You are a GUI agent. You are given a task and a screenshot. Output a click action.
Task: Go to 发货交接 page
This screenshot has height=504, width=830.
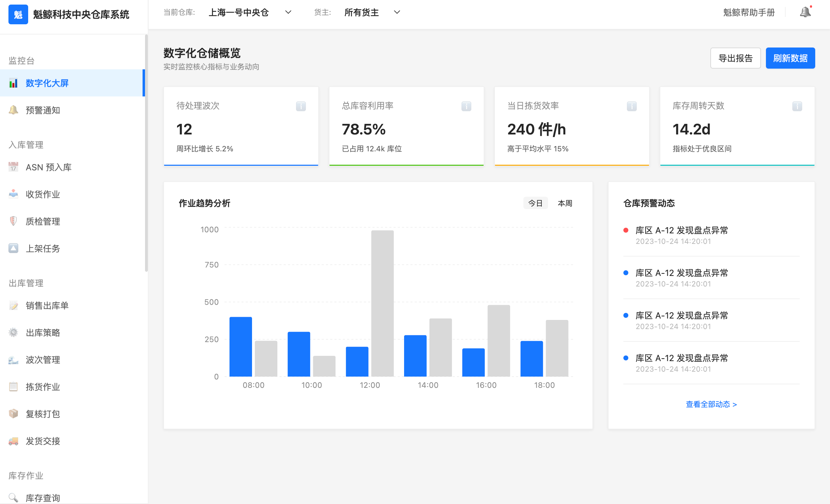coord(73,441)
